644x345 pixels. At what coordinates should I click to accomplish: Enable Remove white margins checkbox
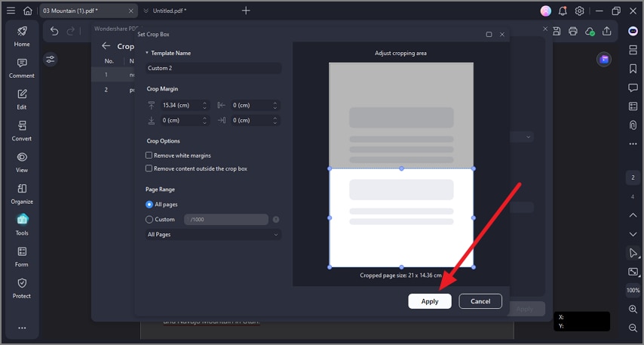click(x=149, y=156)
